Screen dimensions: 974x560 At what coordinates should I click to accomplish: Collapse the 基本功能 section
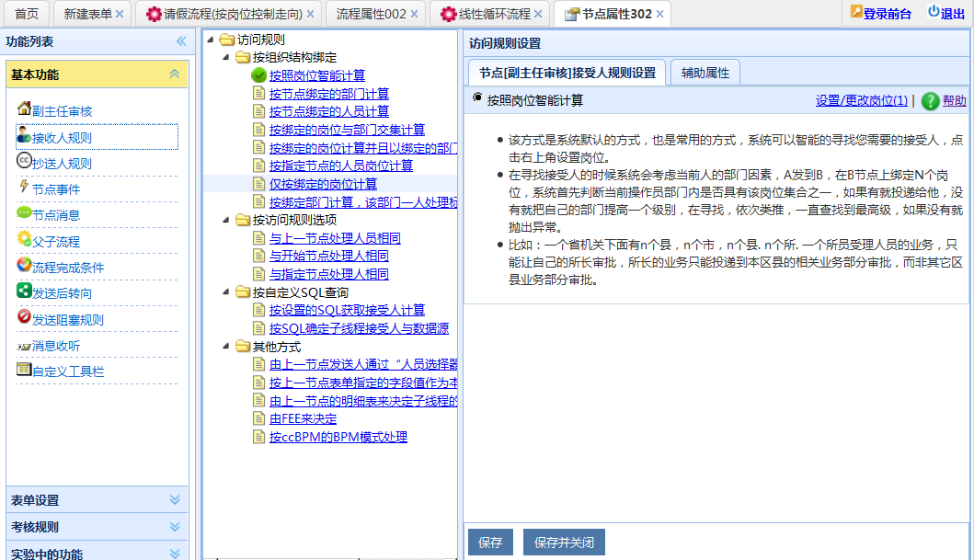click(175, 74)
